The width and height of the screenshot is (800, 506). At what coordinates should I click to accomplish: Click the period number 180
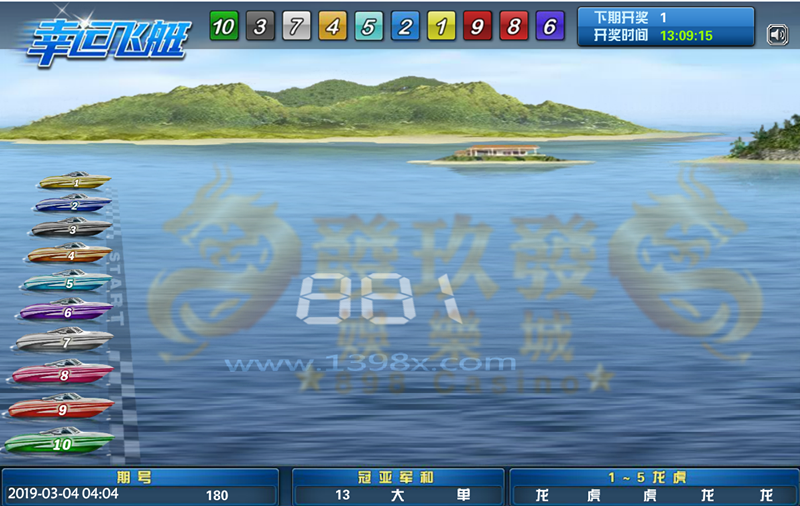pyautogui.click(x=217, y=495)
